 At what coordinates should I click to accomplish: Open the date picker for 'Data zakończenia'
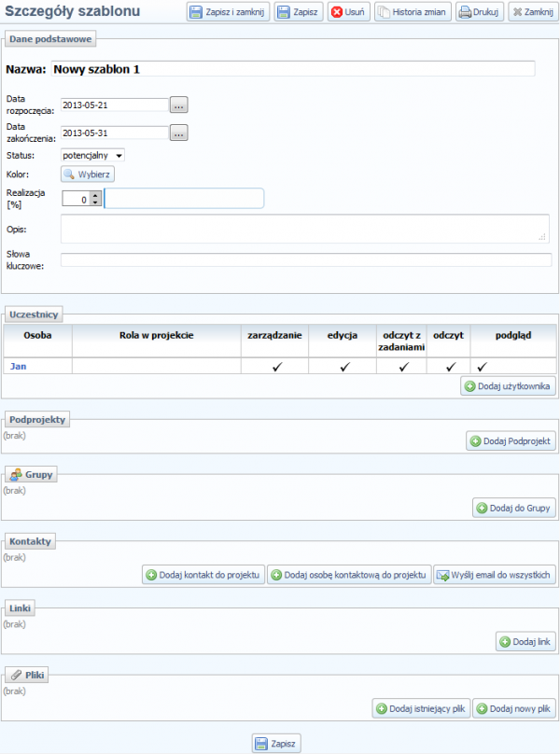179,133
